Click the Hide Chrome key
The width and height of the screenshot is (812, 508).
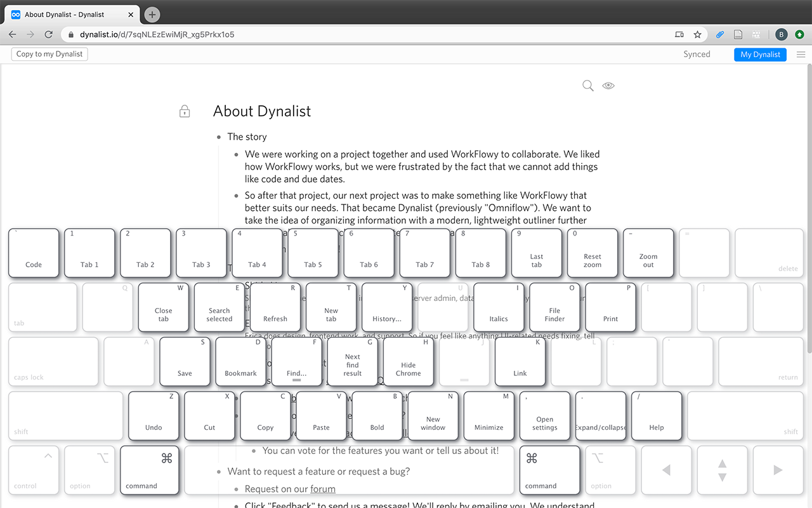pos(408,361)
